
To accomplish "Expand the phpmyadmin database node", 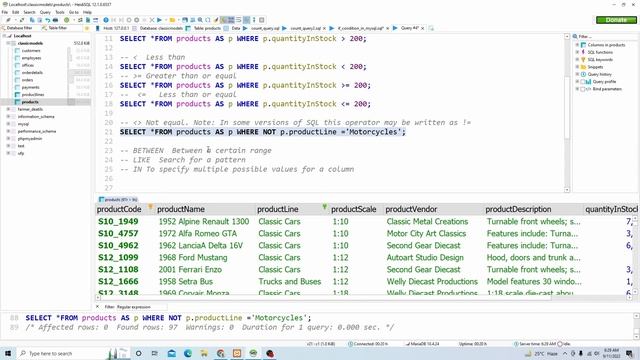I will (8, 139).
